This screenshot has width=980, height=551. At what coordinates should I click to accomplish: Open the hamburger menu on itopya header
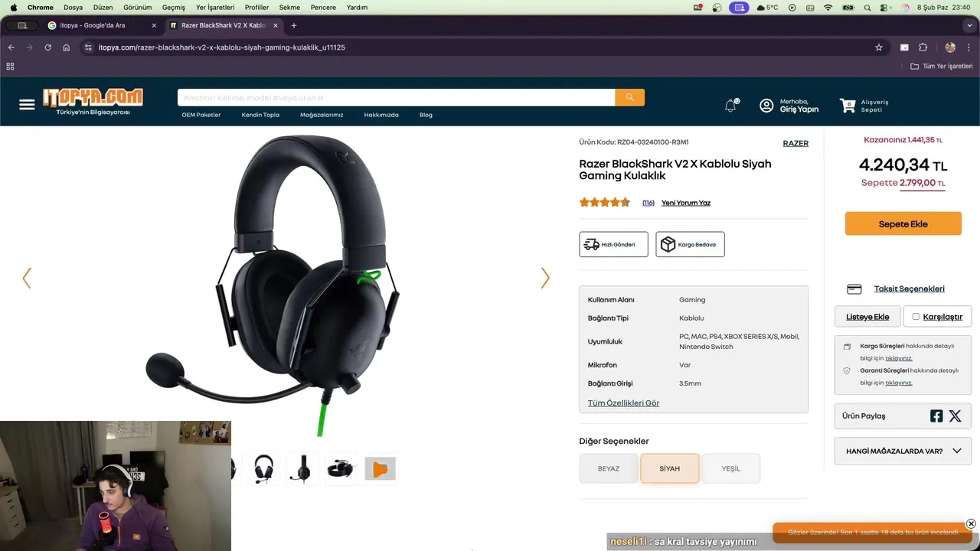[x=27, y=105]
